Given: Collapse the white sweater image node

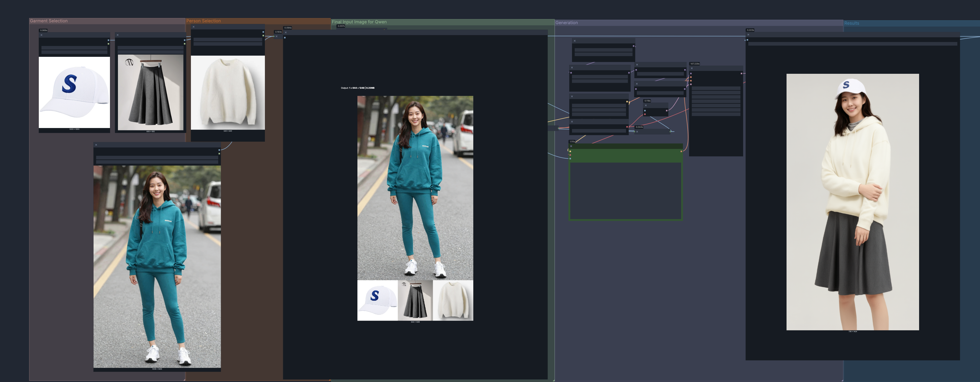Looking at the screenshot, I should pos(194,27).
